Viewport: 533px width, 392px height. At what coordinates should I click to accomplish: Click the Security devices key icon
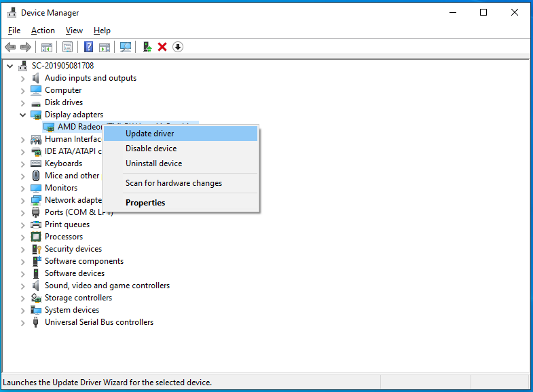[x=36, y=249]
